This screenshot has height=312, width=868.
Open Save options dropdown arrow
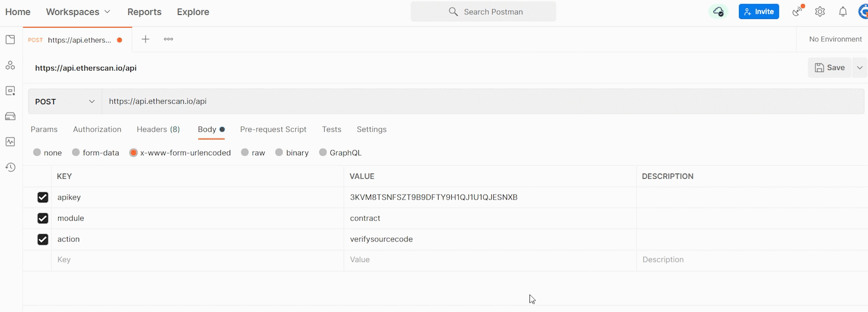pyautogui.click(x=860, y=67)
